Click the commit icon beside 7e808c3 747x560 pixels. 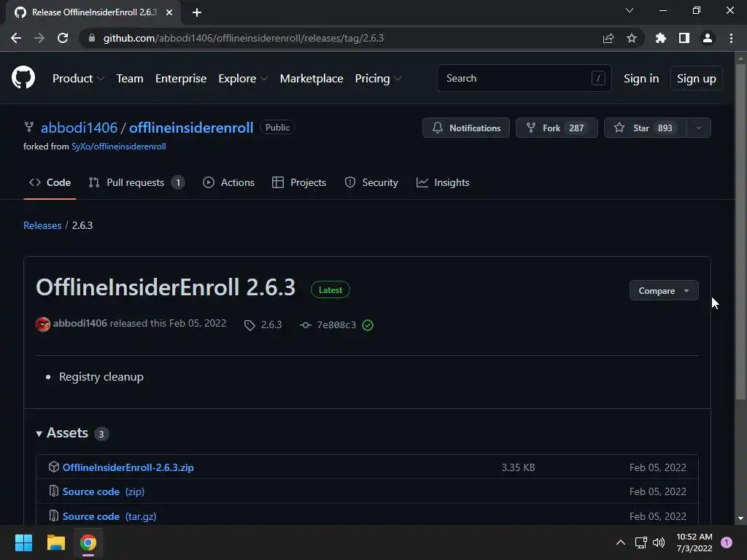(x=306, y=325)
